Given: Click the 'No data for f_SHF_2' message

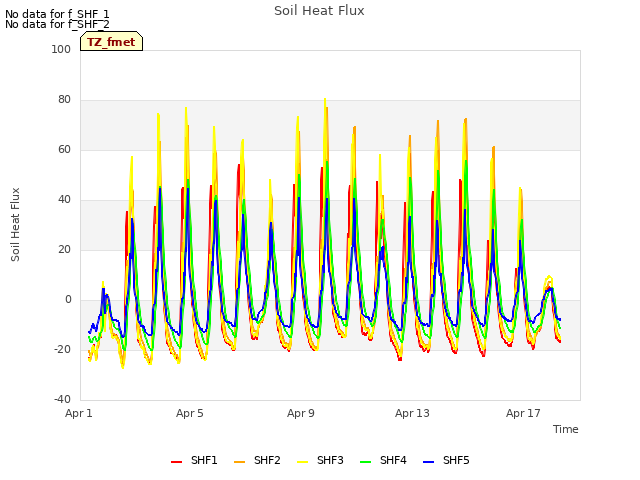Looking at the screenshot, I should click(x=57, y=24).
